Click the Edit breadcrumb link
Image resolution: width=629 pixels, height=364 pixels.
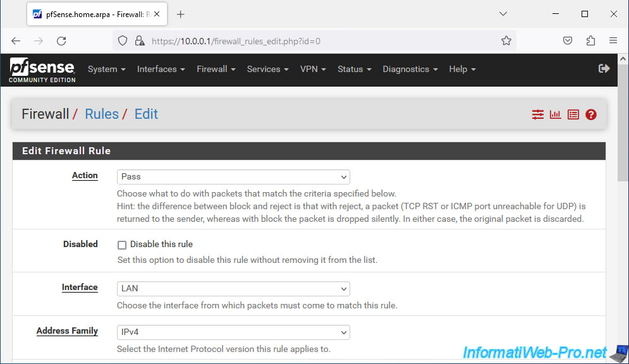tap(146, 114)
